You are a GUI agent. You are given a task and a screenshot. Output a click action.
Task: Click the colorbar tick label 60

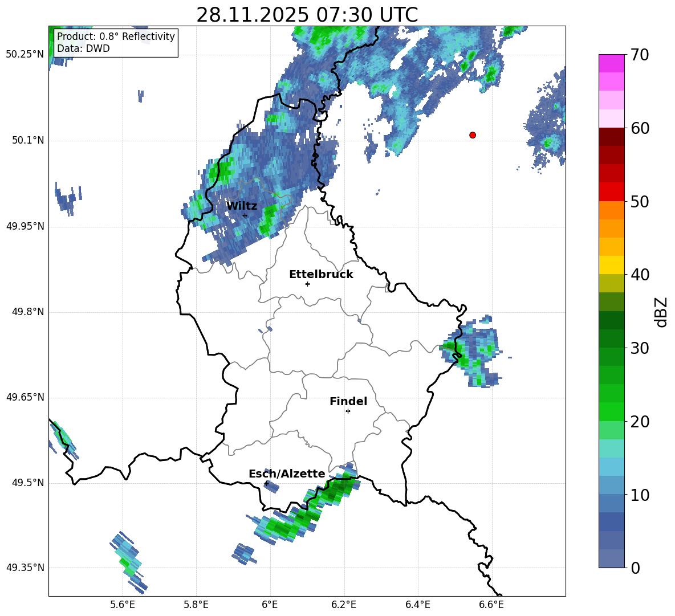640,128
